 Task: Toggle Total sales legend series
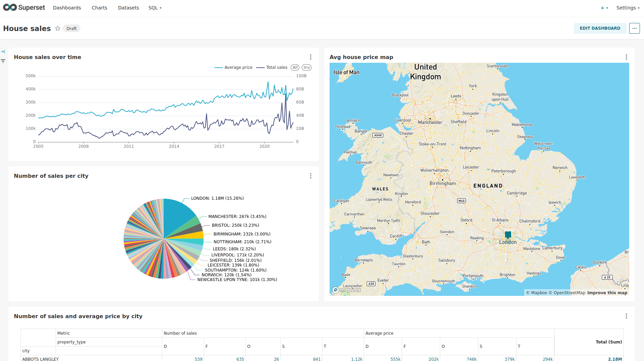pos(272,67)
